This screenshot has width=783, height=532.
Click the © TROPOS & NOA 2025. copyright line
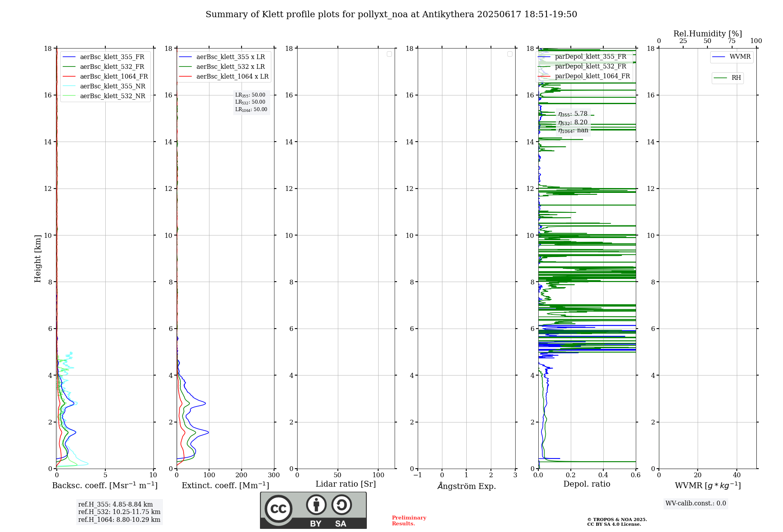(x=617, y=519)
